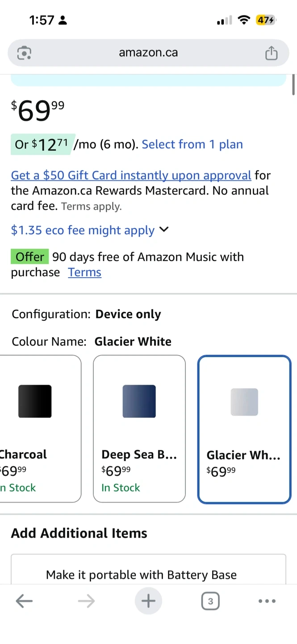Open the three-dot browser menu

[267, 601]
